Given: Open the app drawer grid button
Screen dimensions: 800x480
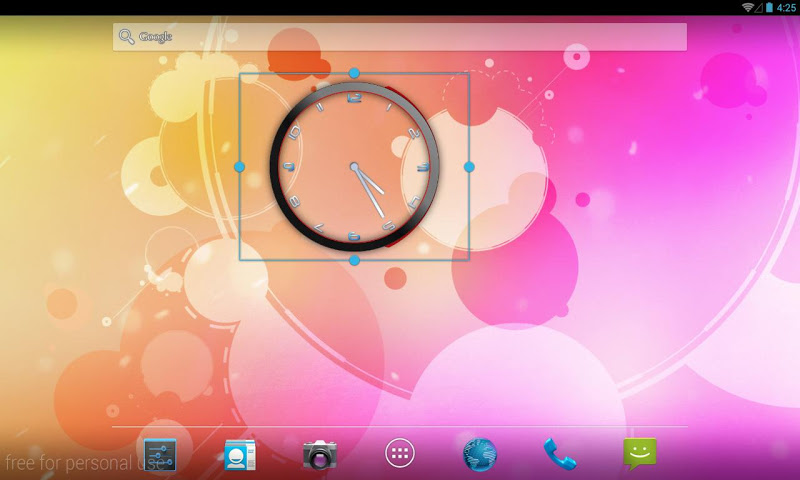Looking at the screenshot, I should click(399, 453).
